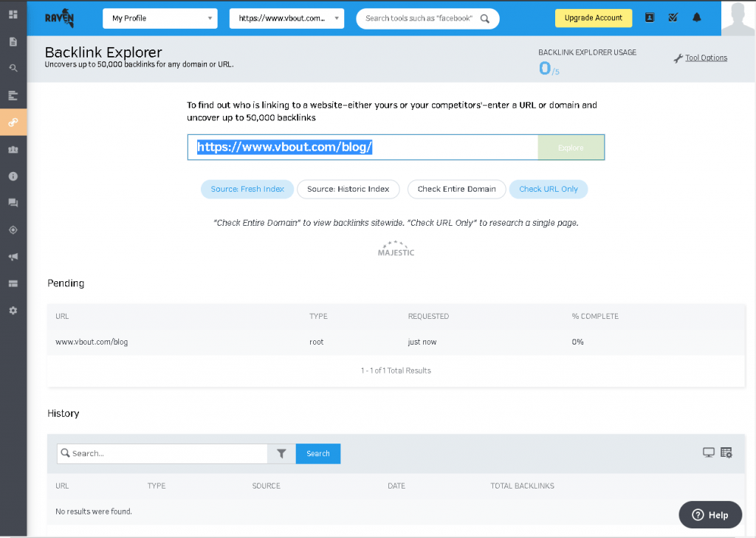Open the settings gear icon in sidebar

pyautogui.click(x=13, y=311)
